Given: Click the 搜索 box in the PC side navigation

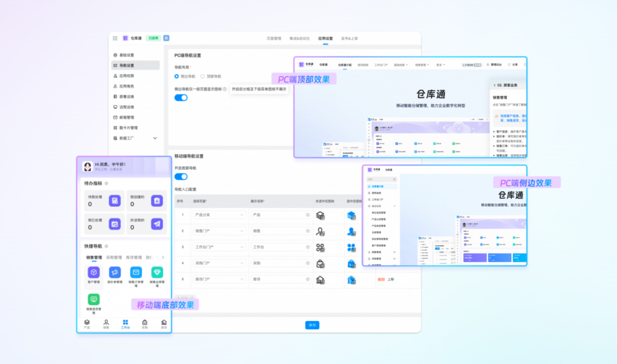Looking at the screenshot, I should coord(382,179).
